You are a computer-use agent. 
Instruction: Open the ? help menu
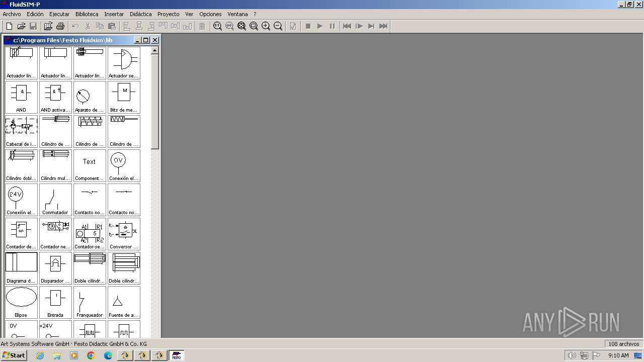pos(255,14)
